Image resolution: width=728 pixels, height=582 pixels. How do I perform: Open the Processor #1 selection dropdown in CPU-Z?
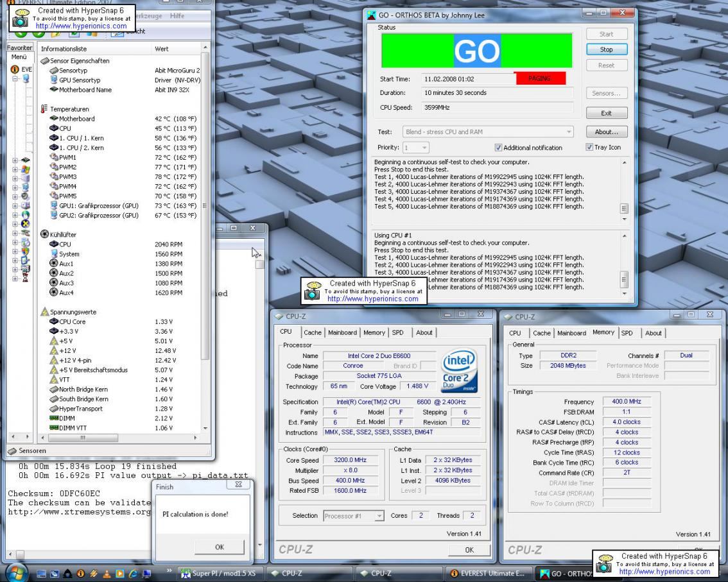(354, 516)
